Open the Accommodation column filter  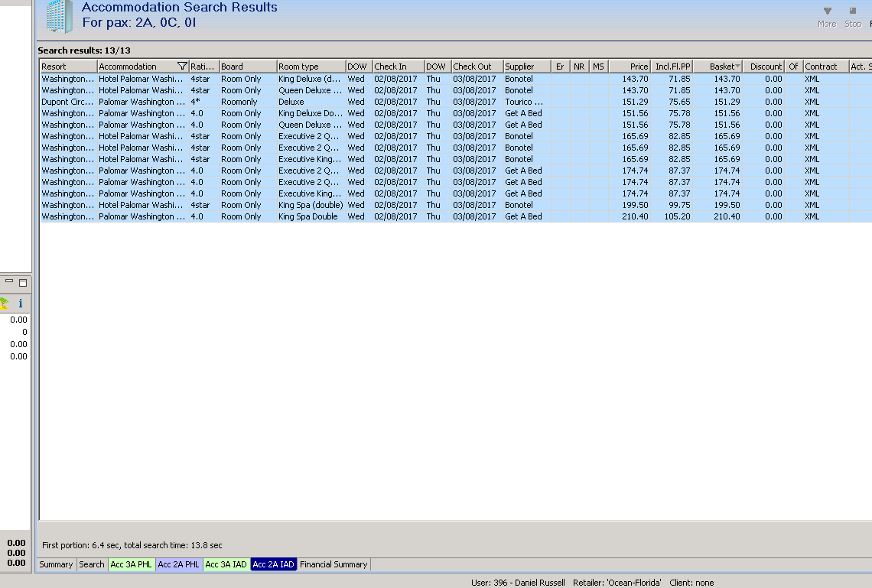[182, 66]
